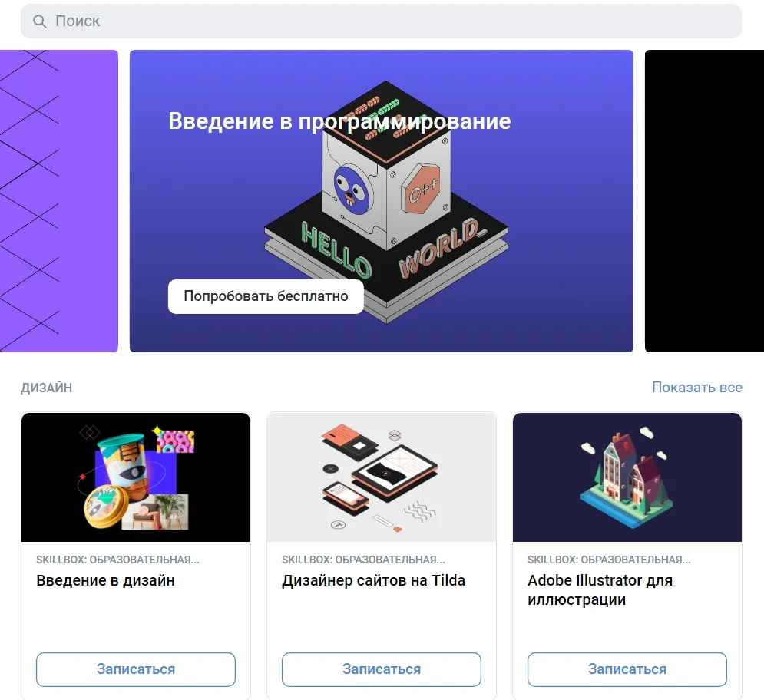Show the previous purple carousel banner
Viewport: 764px width, 700px height.
59,200
